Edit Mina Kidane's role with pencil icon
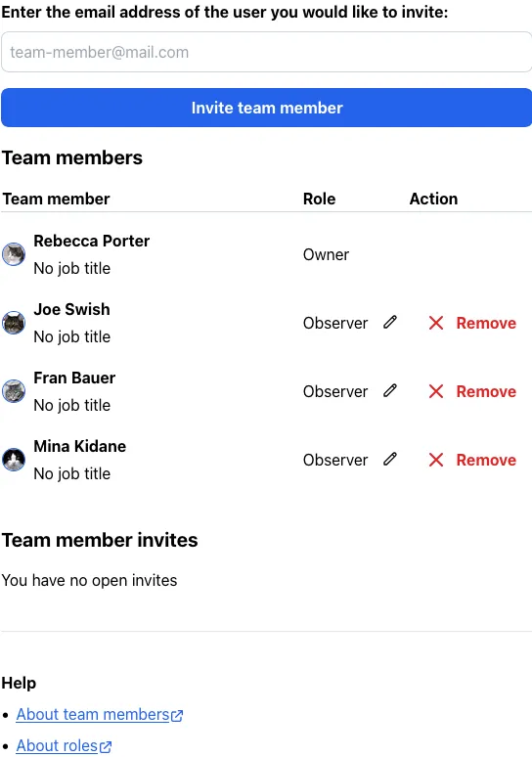The image size is (532, 757). tap(390, 459)
